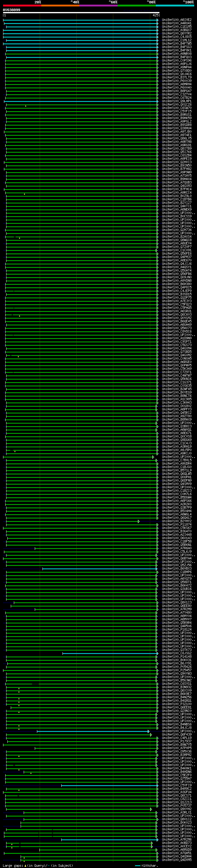
Task: Open hit UniRef100_A8IVE2
Action: click(177, 20)
